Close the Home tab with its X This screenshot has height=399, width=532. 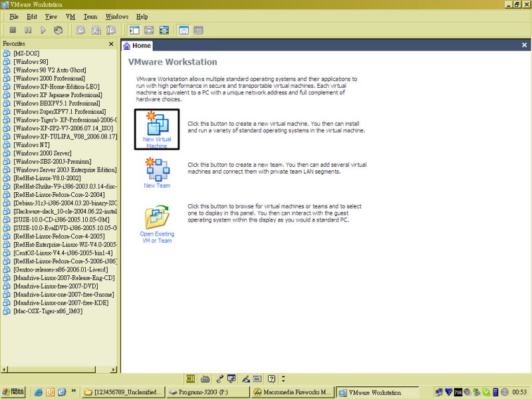(524, 45)
